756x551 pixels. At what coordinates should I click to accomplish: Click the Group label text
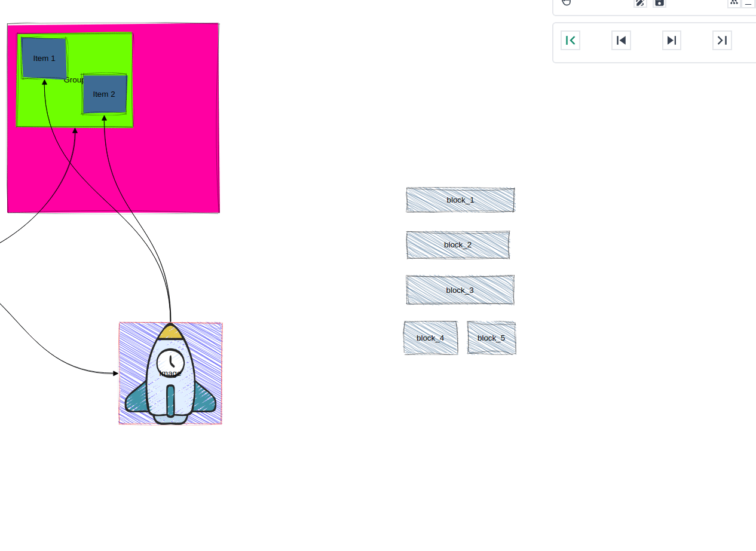coord(74,79)
